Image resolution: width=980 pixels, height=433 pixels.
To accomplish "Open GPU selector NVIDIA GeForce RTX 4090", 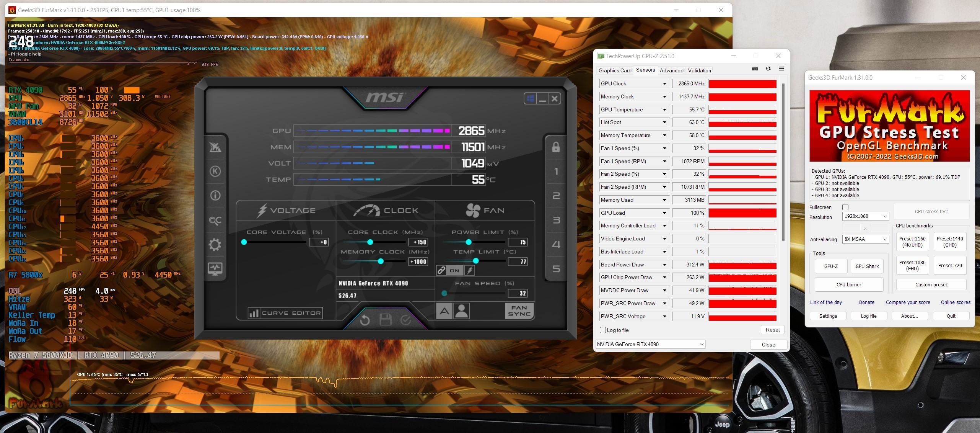I will coord(650,344).
